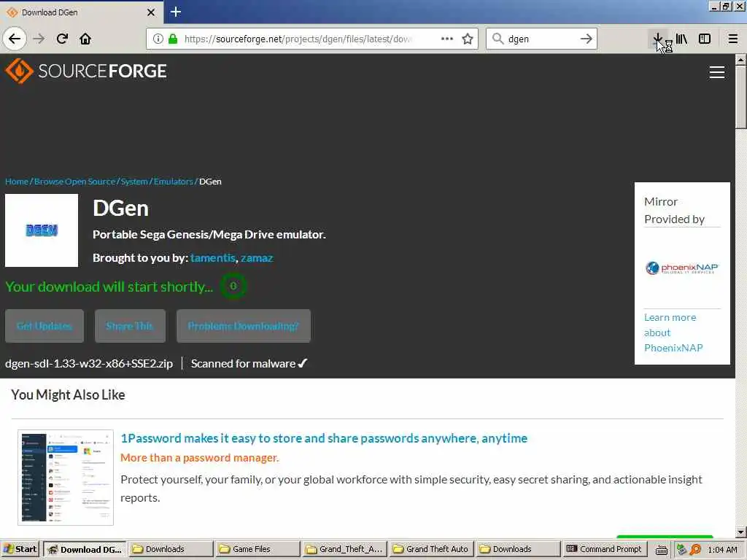
Task: Visit zamaz profile link
Action: click(x=257, y=257)
